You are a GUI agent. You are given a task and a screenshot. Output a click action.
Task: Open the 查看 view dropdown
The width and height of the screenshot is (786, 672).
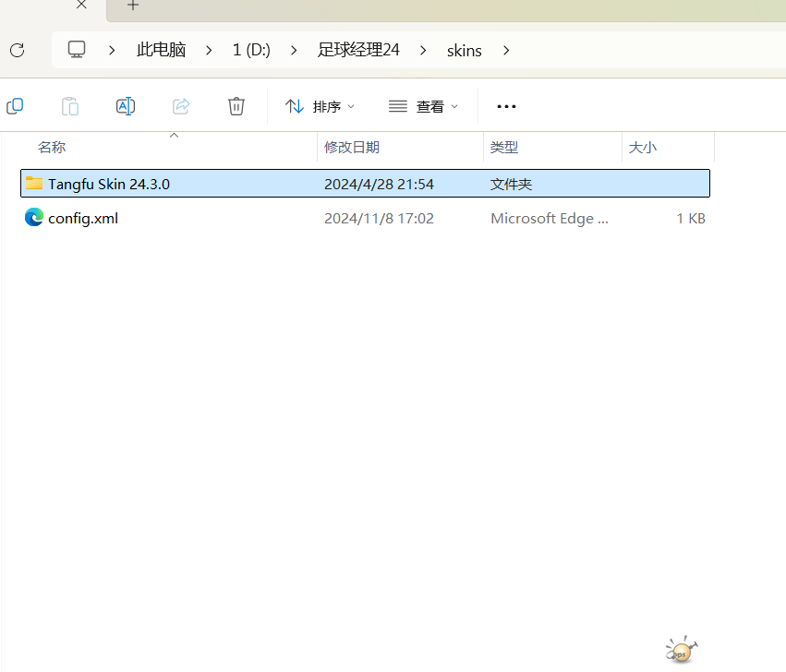[423, 106]
